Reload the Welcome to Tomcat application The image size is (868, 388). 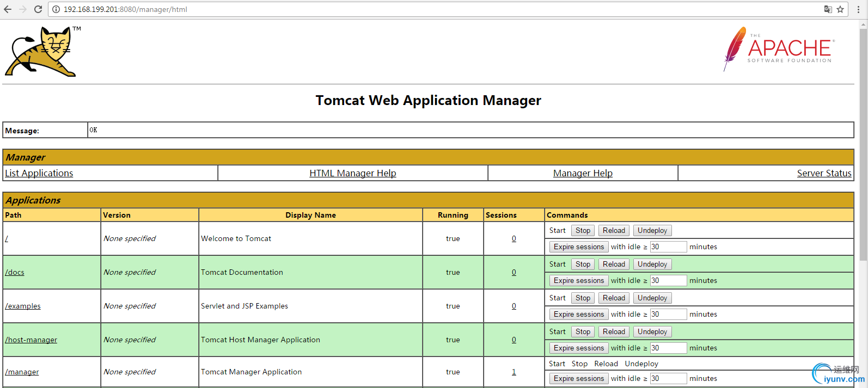coord(614,231)
